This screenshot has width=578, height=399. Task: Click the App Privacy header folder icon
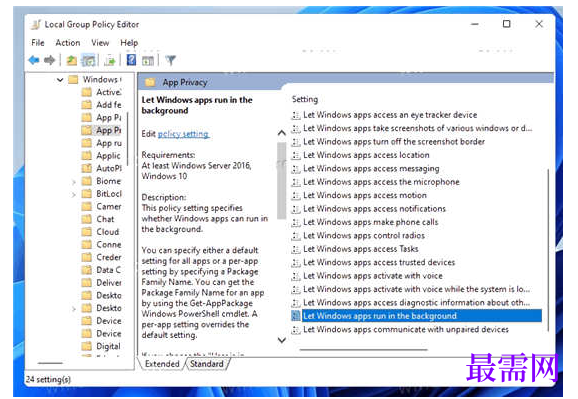[150, 82]
